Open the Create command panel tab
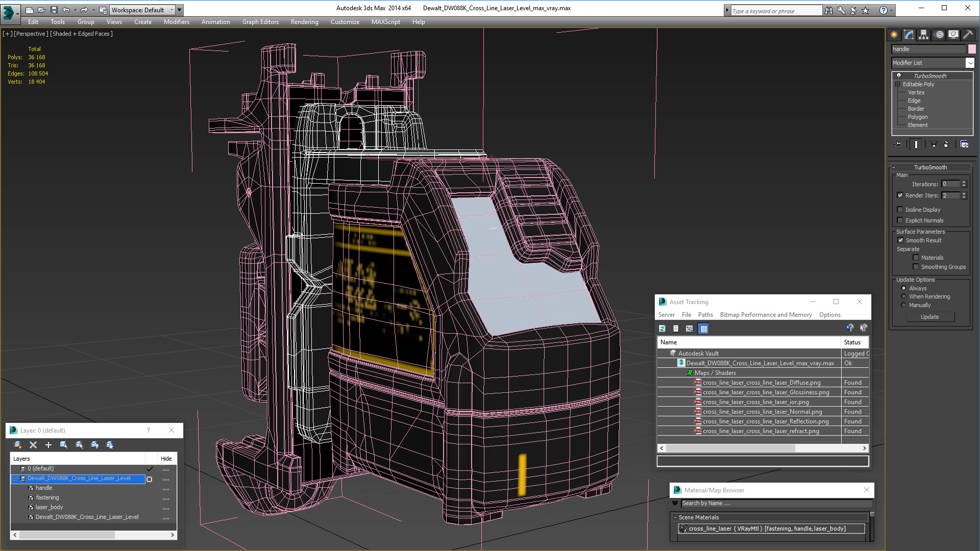Image resolution: width=980 pixels, height=551 pixels. (894, 35)
